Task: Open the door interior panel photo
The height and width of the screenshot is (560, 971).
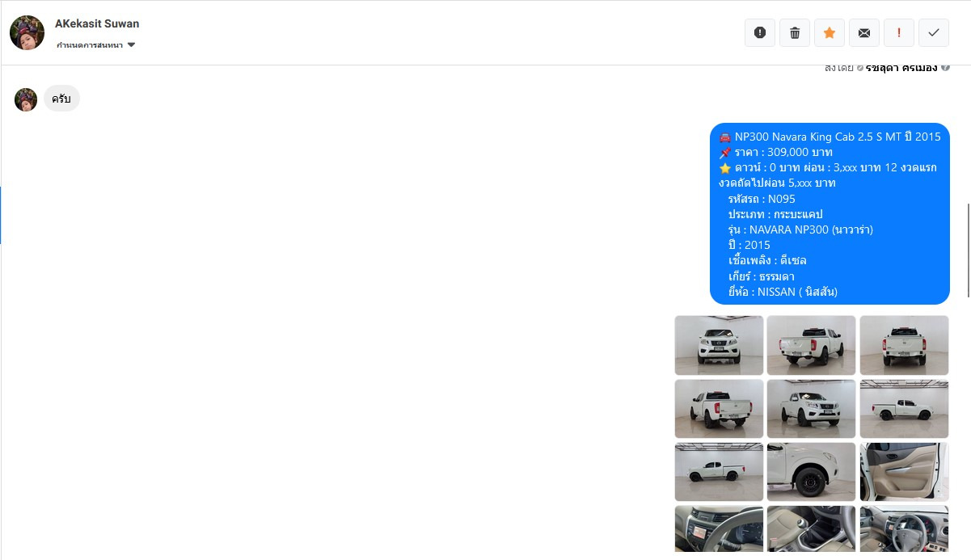Action: [904, 472]
